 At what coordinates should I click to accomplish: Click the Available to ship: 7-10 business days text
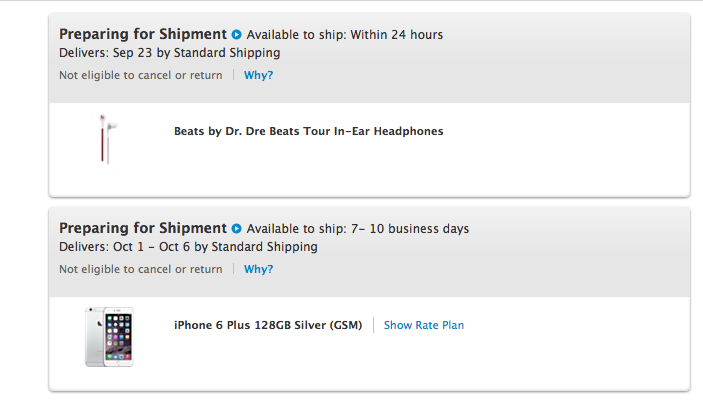[x=358, y=229]
